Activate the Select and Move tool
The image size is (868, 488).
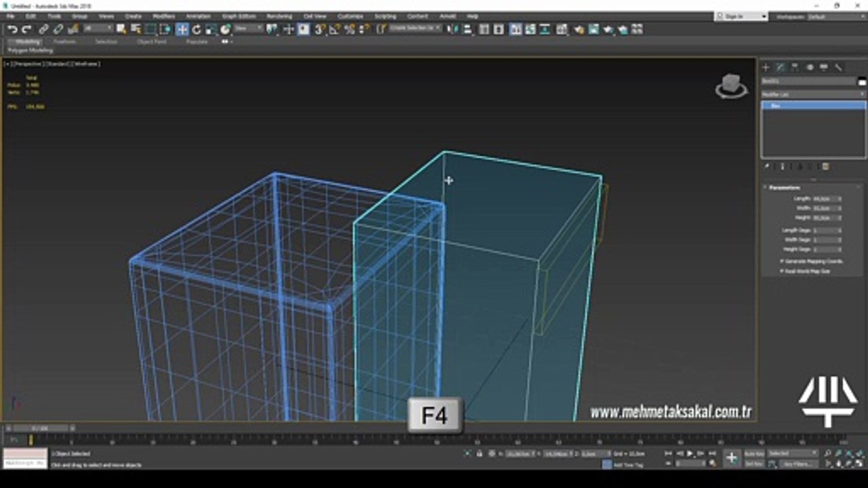pos(182,29)
